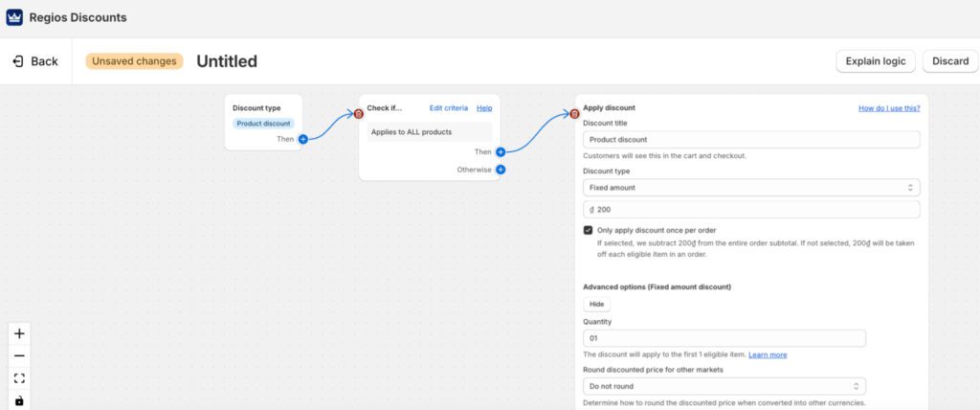Click the Regios Discounts crown logo
This screenshot has width=980, height=410.
(x=14, y=17)
